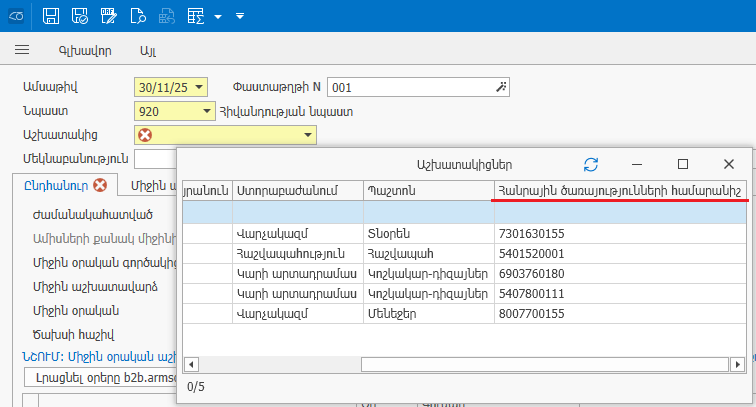
Task: Click the greyed copy transactions icon
Action: 167,16
